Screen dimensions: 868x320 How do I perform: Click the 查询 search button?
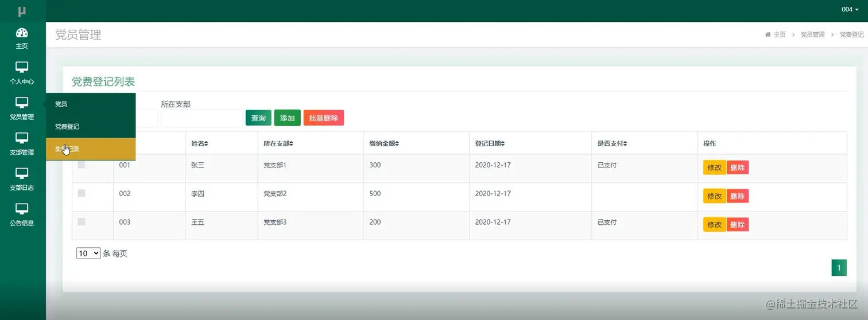click(258, 118)
